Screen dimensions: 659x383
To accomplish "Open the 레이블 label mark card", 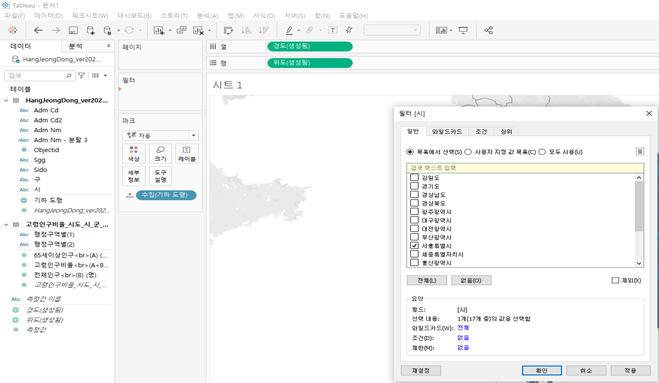I will [187, 153].
